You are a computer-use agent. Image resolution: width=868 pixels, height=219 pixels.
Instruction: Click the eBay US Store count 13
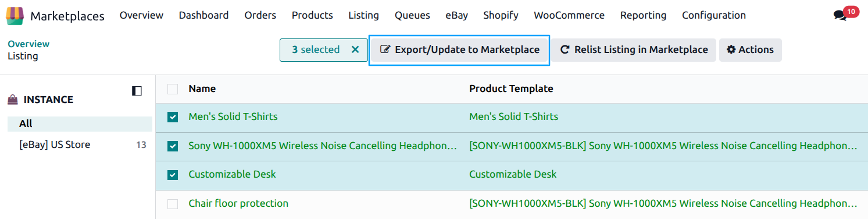141,145
